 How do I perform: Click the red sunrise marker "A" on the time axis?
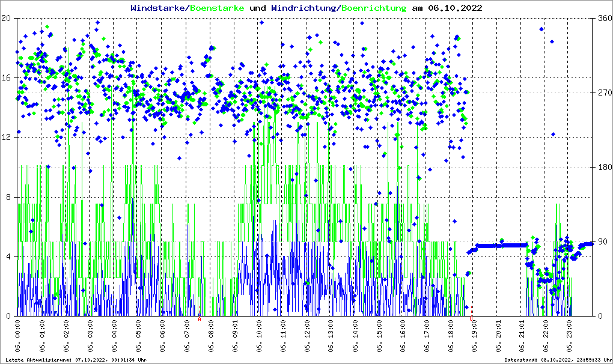click(x=200, y=320)
